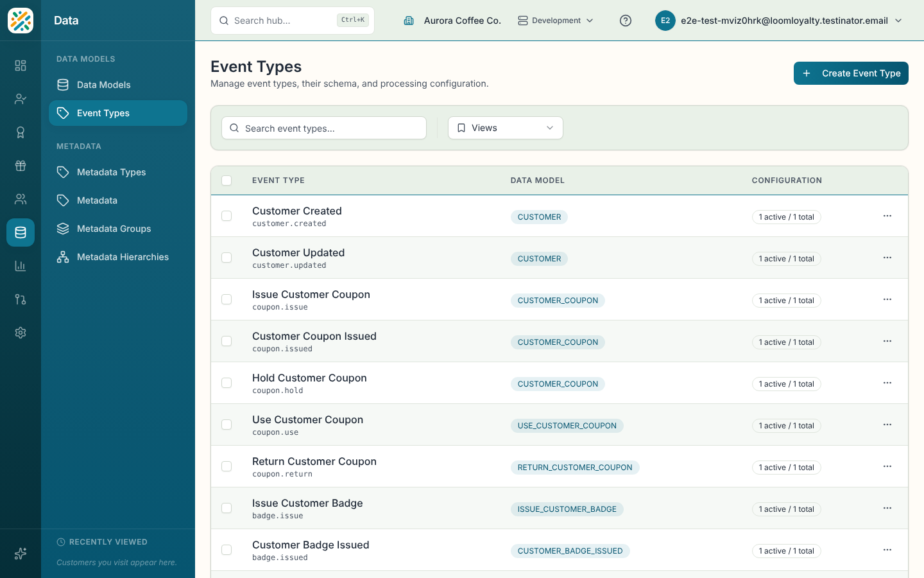Click the Aurora Coffee Co. organization name

coord(462,21)
